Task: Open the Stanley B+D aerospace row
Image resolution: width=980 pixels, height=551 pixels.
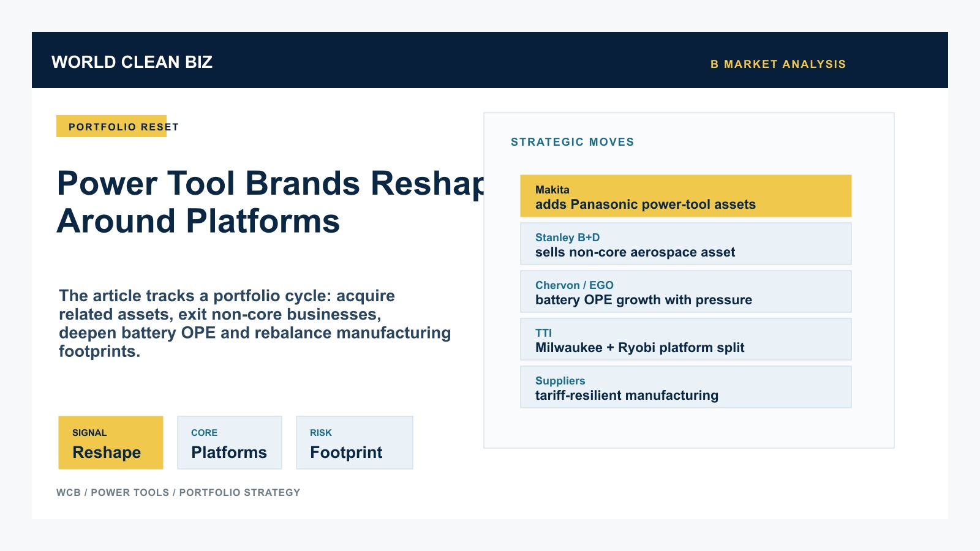Action: [x=686, y=244]
